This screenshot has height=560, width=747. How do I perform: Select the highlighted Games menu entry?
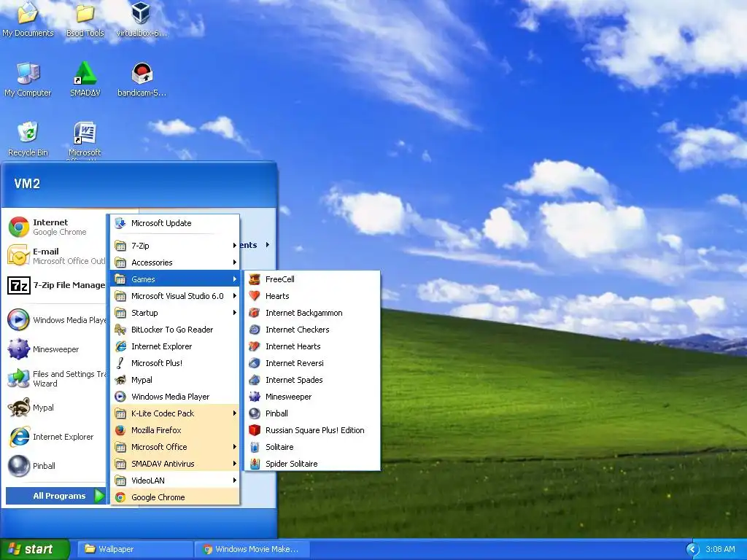click(x=175, y=279)
